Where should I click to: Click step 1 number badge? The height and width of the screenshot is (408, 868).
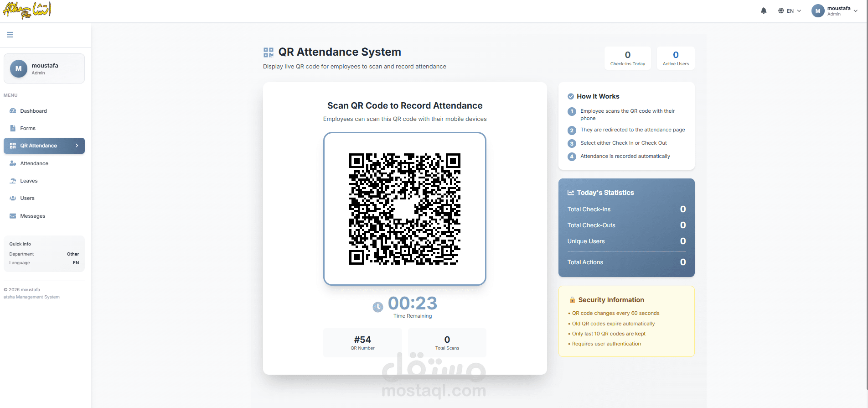coord(572,111)
